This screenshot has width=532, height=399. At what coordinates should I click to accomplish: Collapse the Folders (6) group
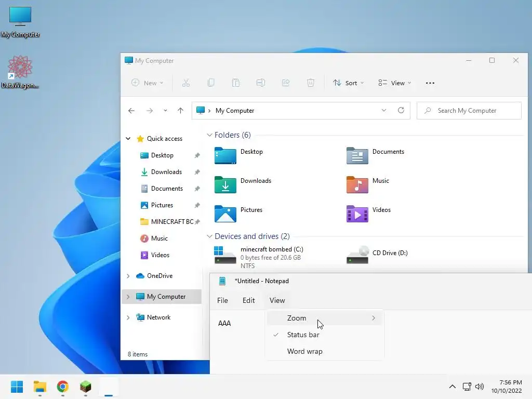click(209, 135)
